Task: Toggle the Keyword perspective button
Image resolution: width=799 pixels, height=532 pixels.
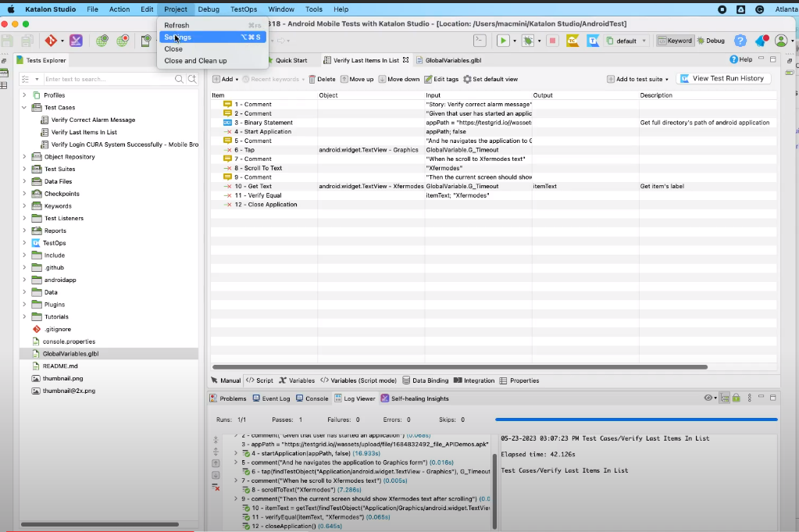Action: (x=675, y=41)
